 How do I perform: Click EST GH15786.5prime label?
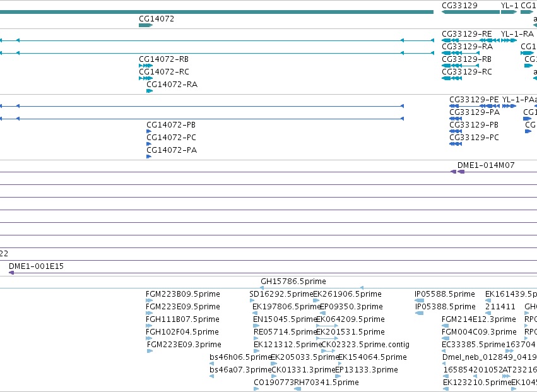293,282
